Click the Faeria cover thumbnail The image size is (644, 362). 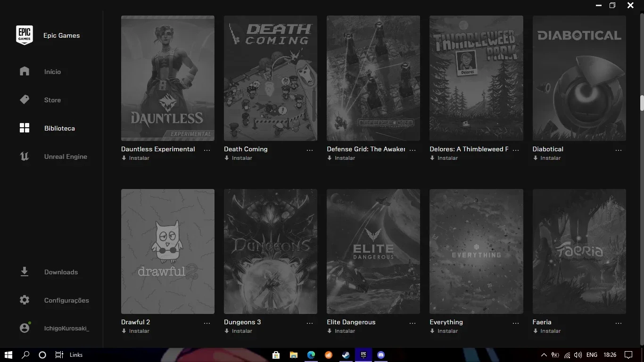pos(579,252)
